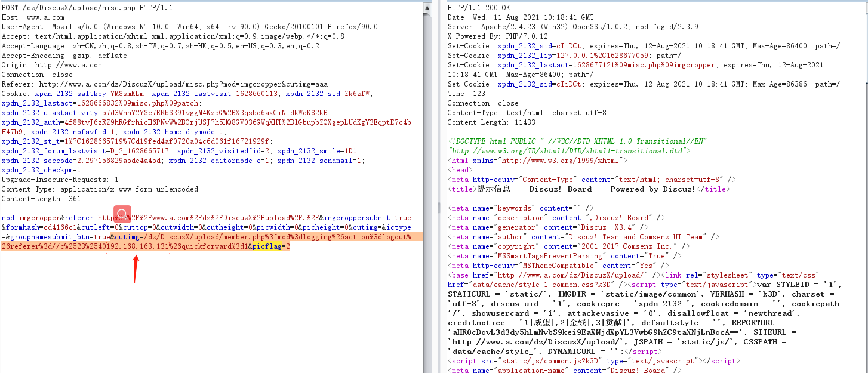
Task: Click the 'X-Powered-By: PHP/7.0.12' header
Action: (x=498, y=36)
